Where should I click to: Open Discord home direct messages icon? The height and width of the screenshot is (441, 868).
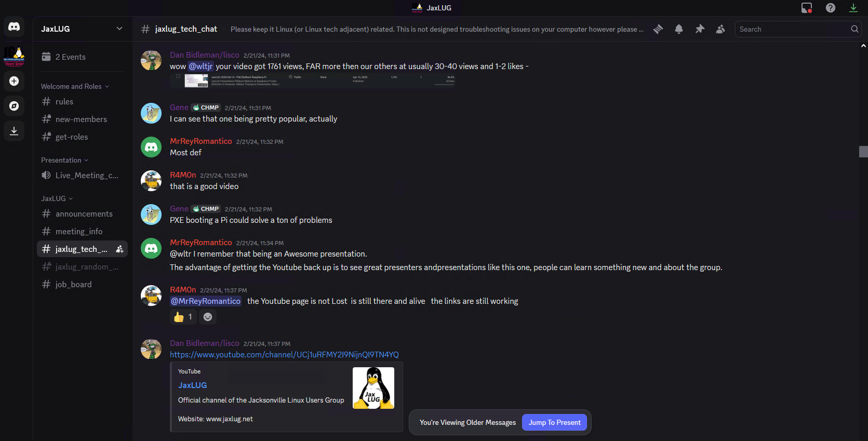[14, 26]
